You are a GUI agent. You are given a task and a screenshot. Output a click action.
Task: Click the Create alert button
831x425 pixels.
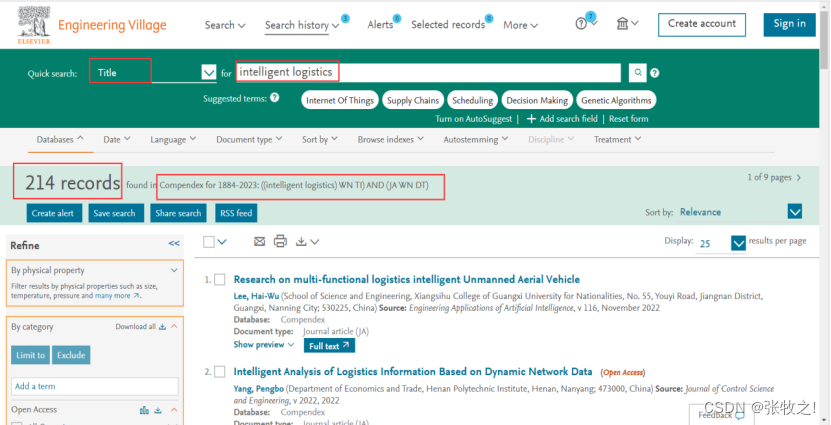tap(54, 213)
